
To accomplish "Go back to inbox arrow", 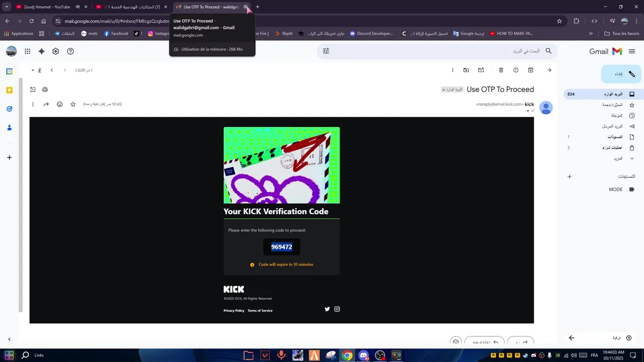I will 549,70.
